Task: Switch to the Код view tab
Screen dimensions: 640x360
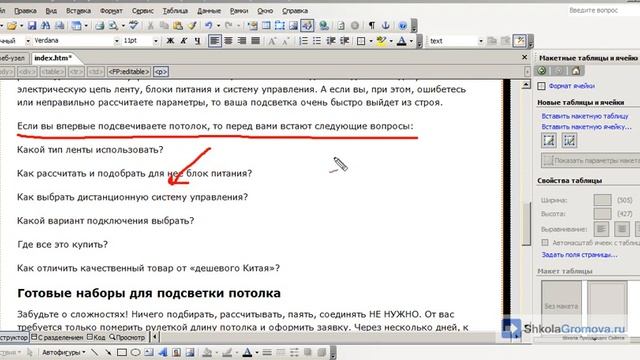Action: click(x=96, y=338)
